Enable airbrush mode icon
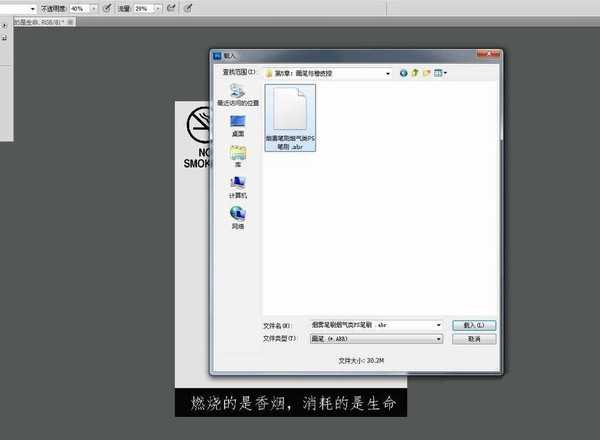 171,7
